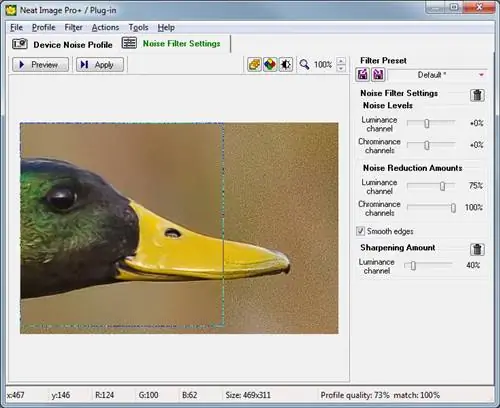This screenshot has width=500, height=408.
Task: Increase zoom level with the up stepper
Action: pyautogui.click(x=341, y=61)
